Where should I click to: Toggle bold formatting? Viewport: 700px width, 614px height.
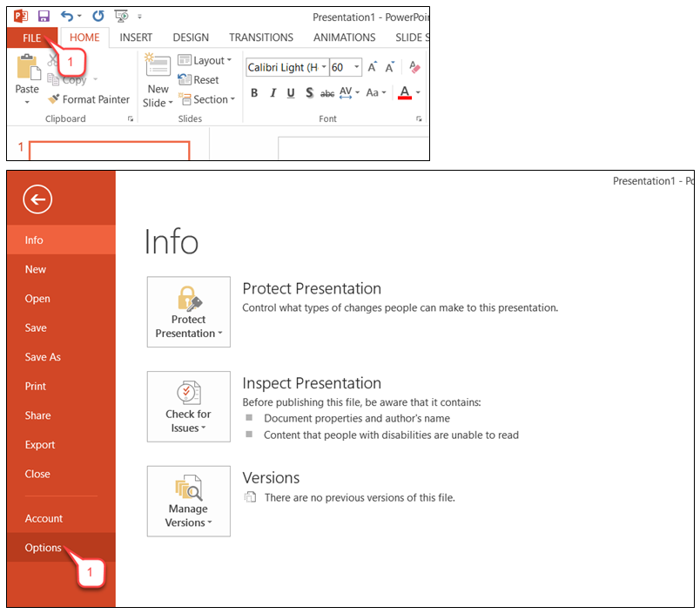point(253,93)
